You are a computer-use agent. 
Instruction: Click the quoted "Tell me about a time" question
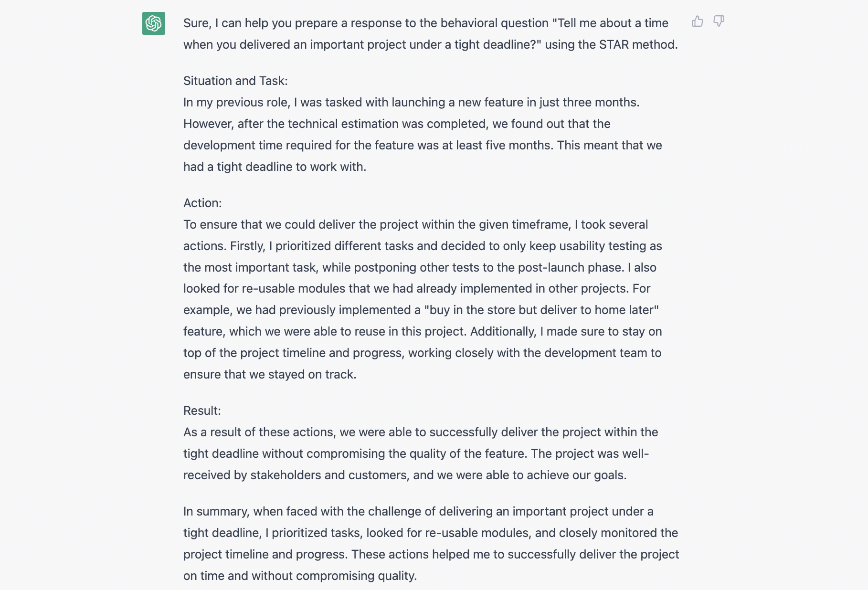tap(610, 23)
